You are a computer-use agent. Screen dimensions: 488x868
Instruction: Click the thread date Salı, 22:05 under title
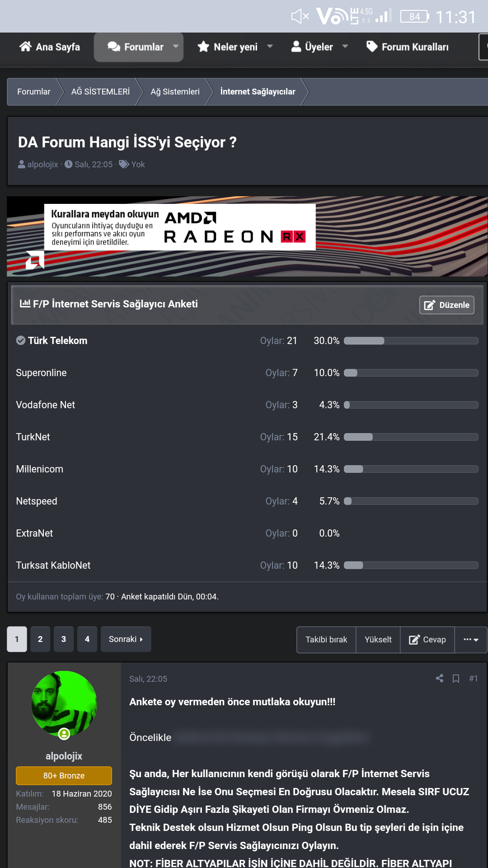(x=94, y=165)
